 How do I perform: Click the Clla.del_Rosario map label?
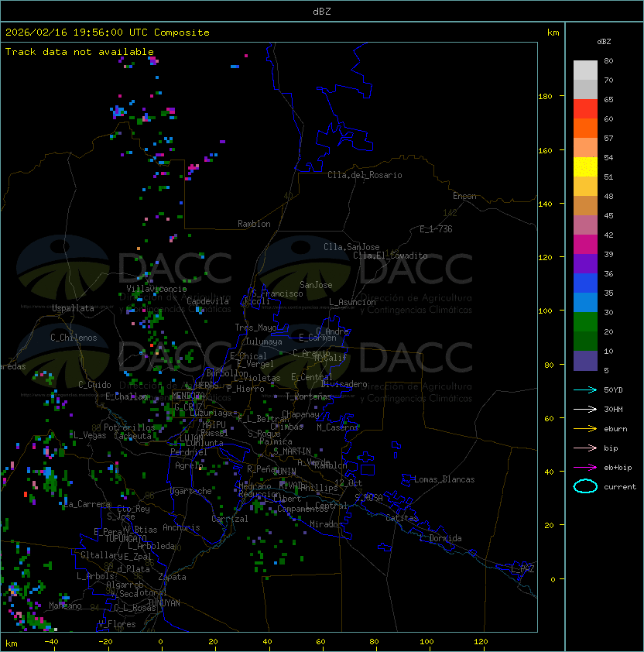(x=365, y=175)
